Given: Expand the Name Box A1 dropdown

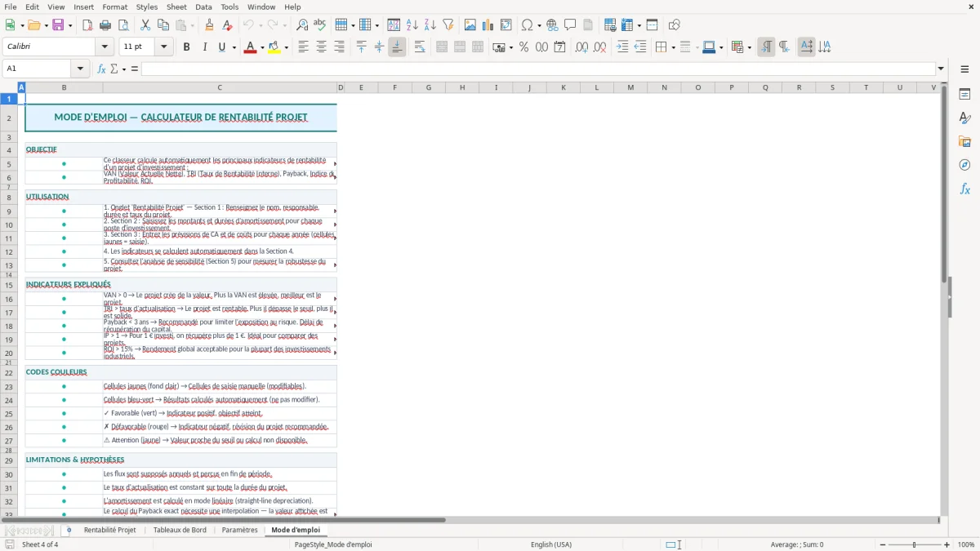Looking at the screenshot, I should [80, 69].
